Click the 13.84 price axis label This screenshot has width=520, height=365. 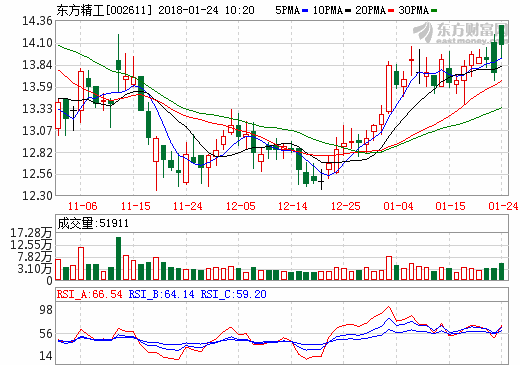click(37, 65)
